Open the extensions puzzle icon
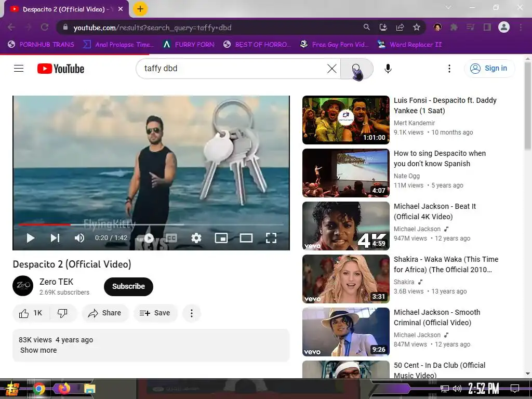This screenshot has width=532, height=399. 454,27
